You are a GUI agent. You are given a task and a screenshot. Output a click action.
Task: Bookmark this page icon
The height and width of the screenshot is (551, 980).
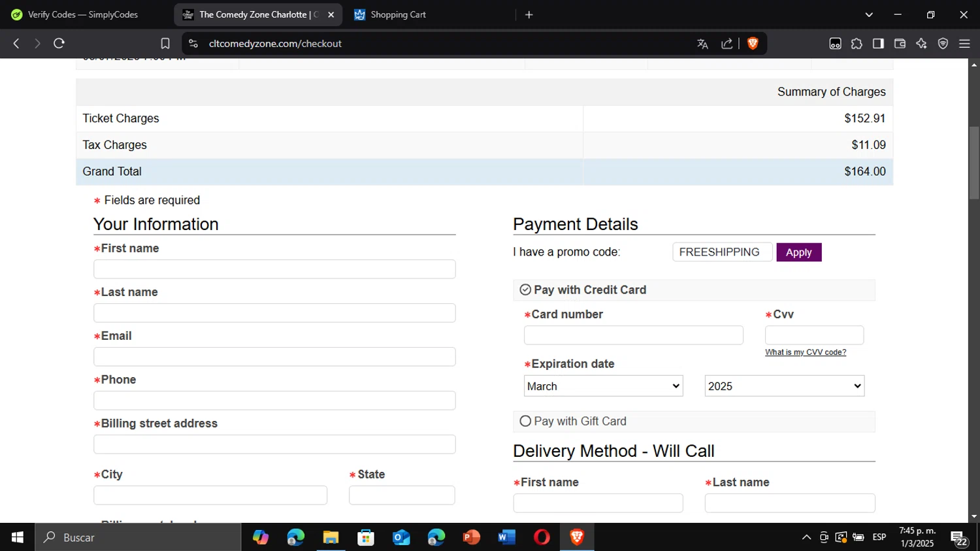click(165, 44)
